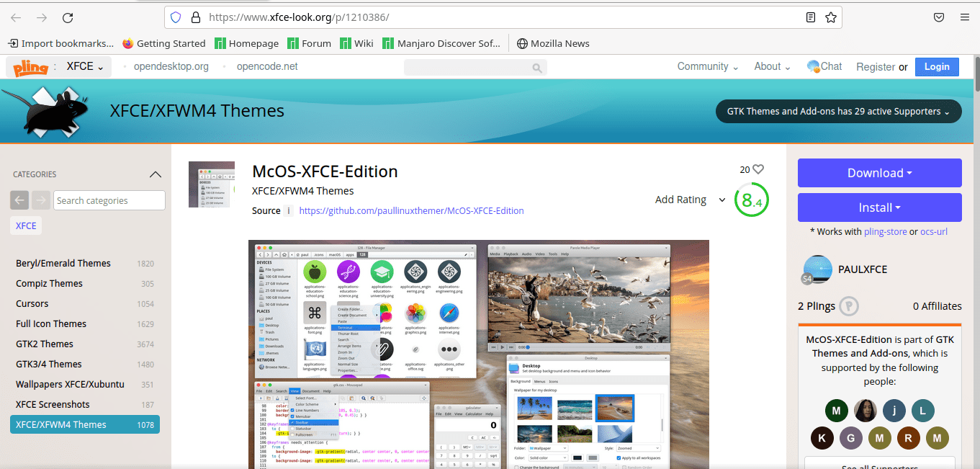Image resolution: width=980 pixels, height=469 pixels.
Task: Open the PAULXFCE author name
Action: pos(863,269)
